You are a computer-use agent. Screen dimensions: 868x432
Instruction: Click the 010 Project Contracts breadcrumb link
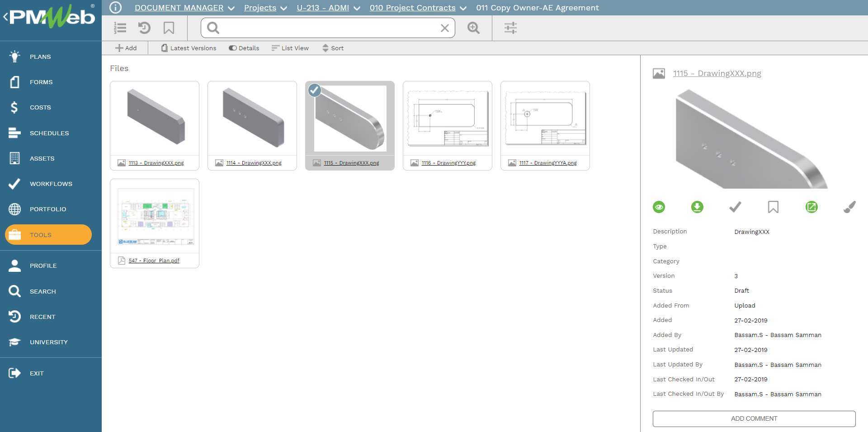pos(412,8)
